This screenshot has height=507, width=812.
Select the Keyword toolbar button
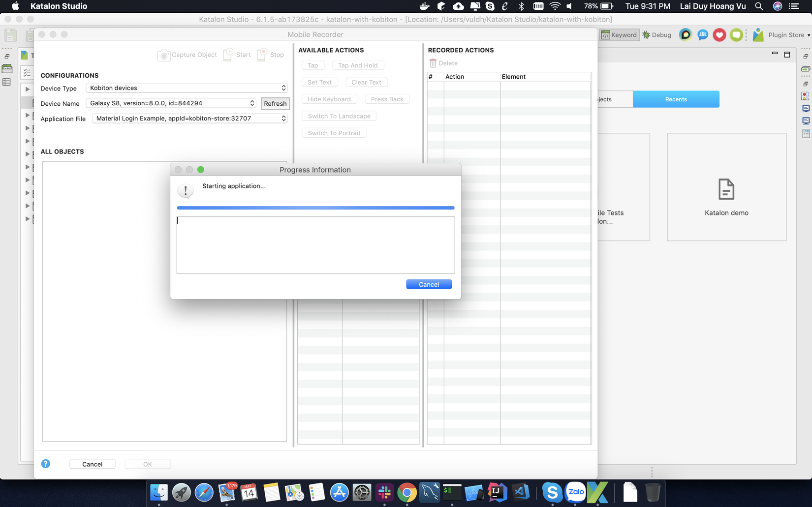pyautogui.click(x=619, y=35)
